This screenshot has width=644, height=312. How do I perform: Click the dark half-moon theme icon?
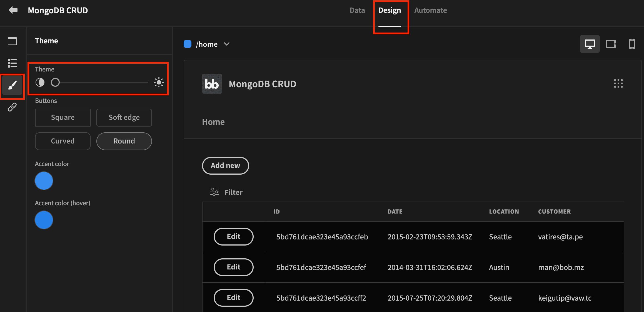click(40, 82)
